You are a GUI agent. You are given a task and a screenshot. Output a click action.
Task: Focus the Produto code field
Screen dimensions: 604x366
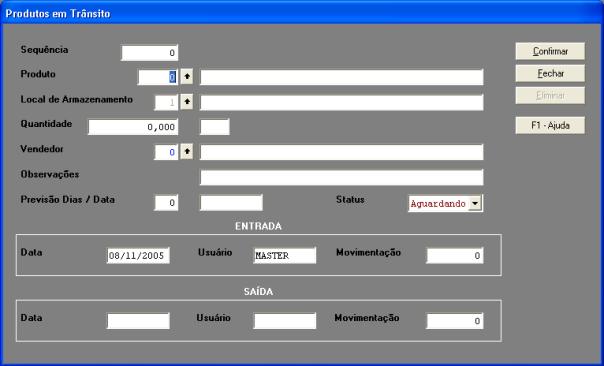(158, 77)
